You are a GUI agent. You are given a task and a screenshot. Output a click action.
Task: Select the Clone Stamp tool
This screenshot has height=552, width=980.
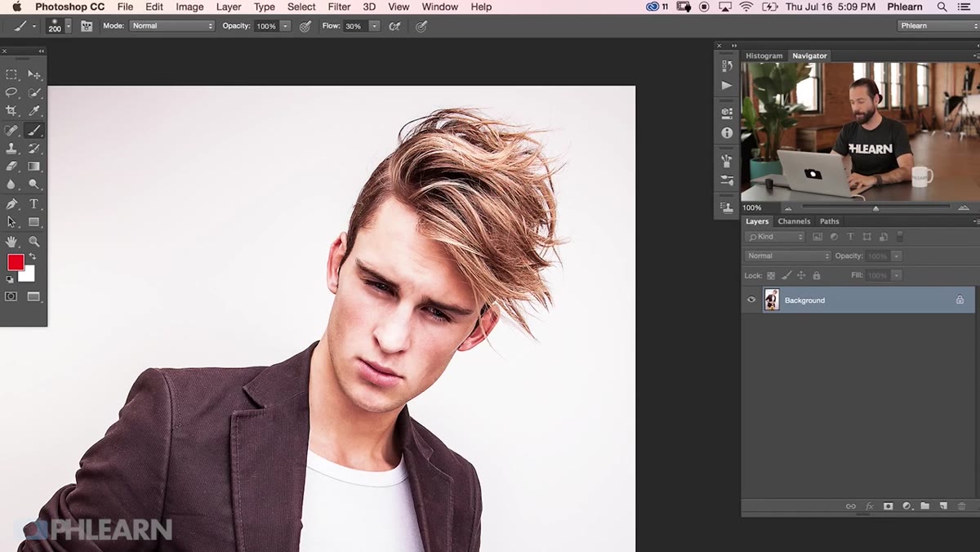[11, 149]
